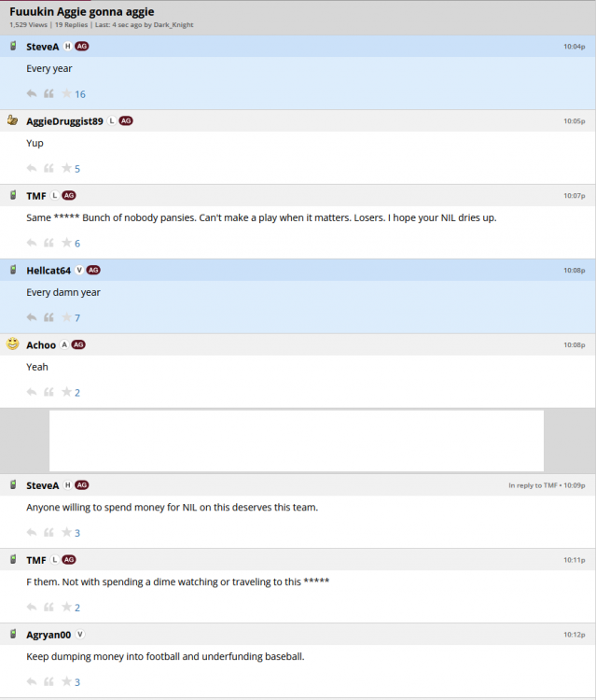Click the star count 16 on SteveA's post
Image resolution: width=596 pixels, height=700 pixels.
point(80,94)
